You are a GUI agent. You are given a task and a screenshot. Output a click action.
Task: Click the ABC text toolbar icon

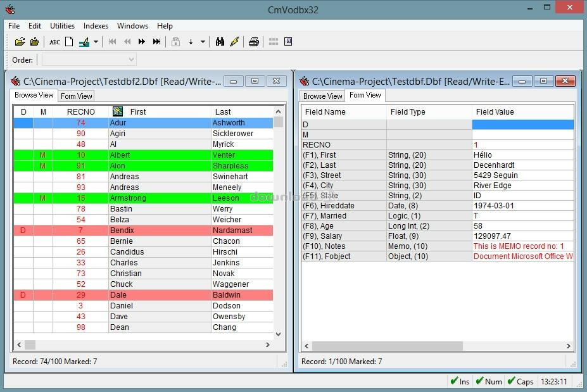coord(54,42)
